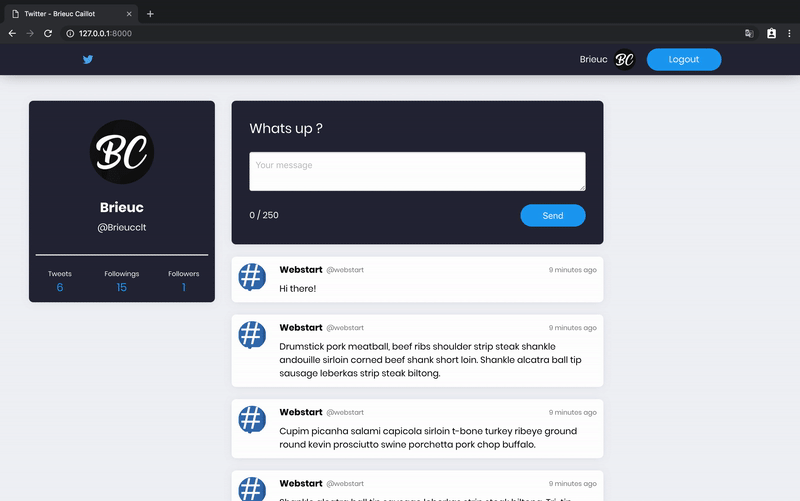Click the Twitter bird logo in header
This screenshot has height=501, width=800.
pyautogui.click(x=88, y=59)
